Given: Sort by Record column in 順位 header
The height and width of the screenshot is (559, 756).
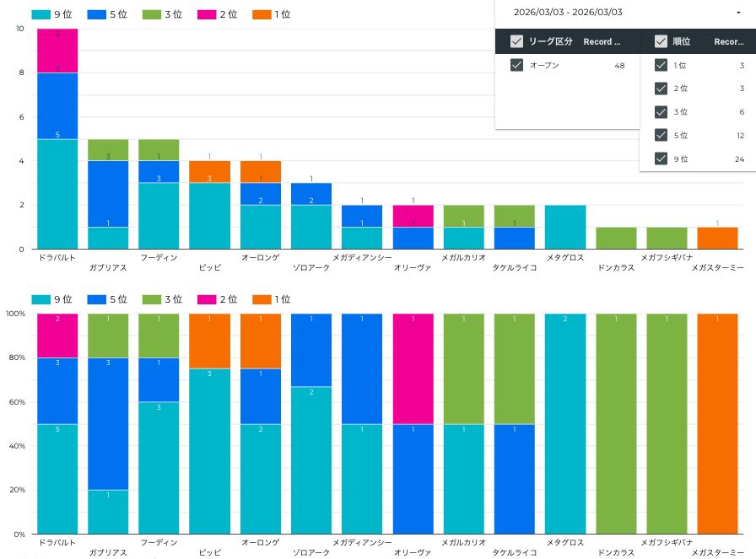Looking at the screenshot, I should coord(728,41).
